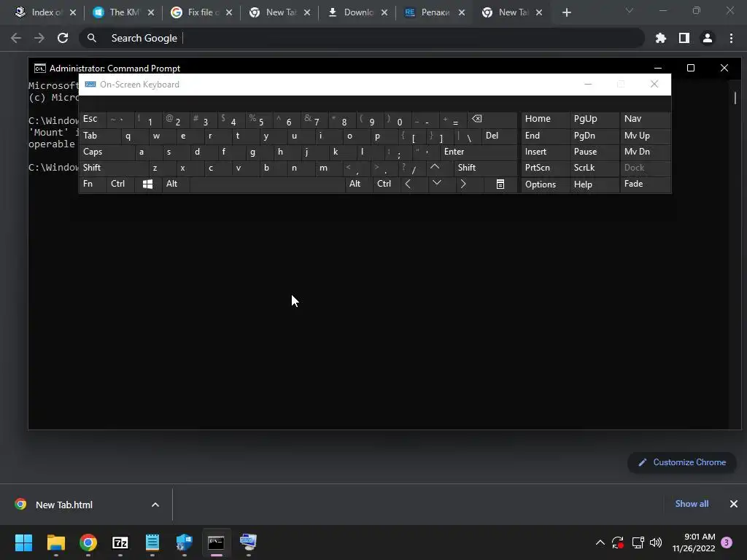The width and height of the screenshot is (747, 560).
Task: Toggle the left Alt key
Action: 176,184
